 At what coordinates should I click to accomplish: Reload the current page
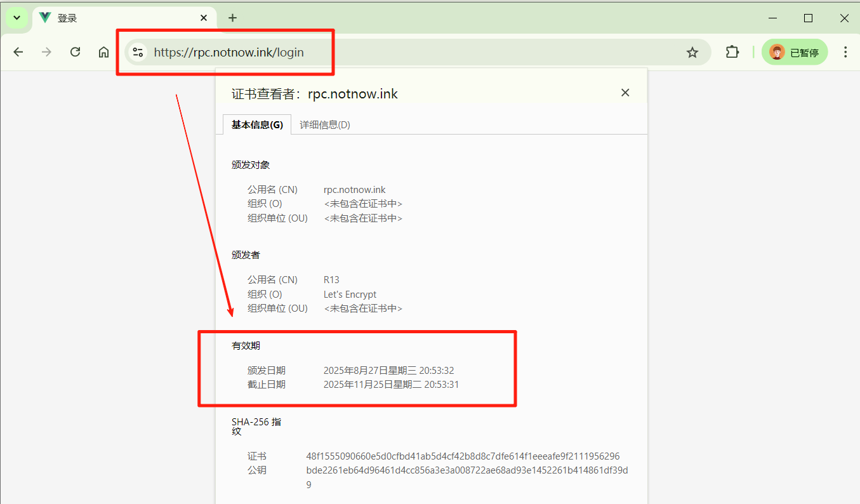pos(75,52)
